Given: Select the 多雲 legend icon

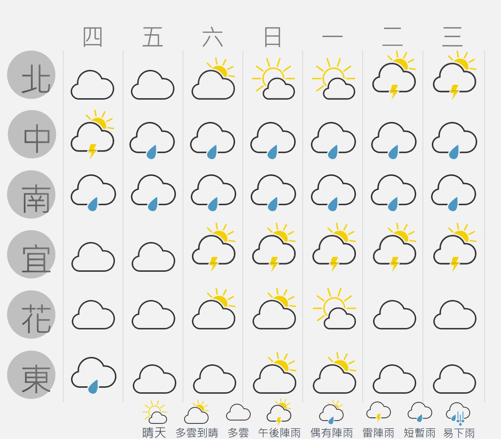Looking at the screenshot, I should coord(238,412).
